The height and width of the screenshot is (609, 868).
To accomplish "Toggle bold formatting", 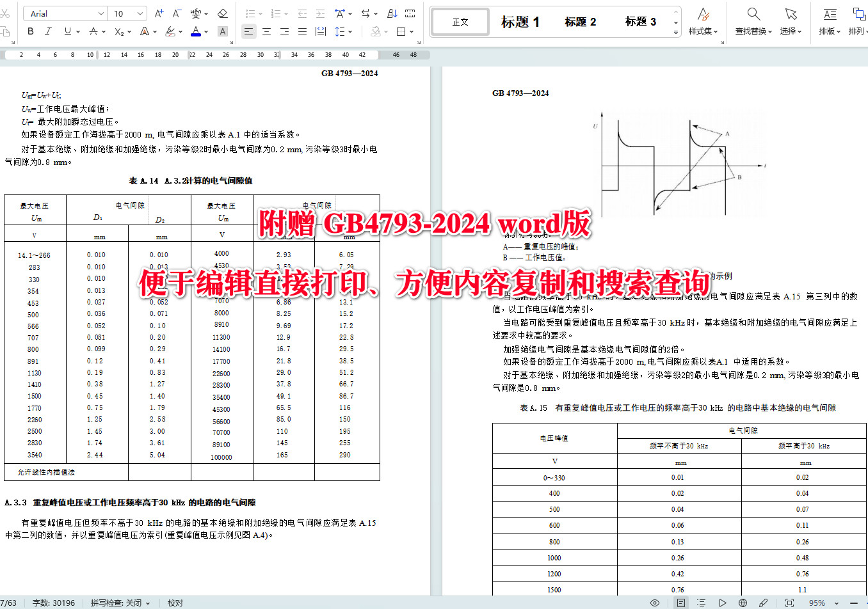I will click(x=30, y=31).
